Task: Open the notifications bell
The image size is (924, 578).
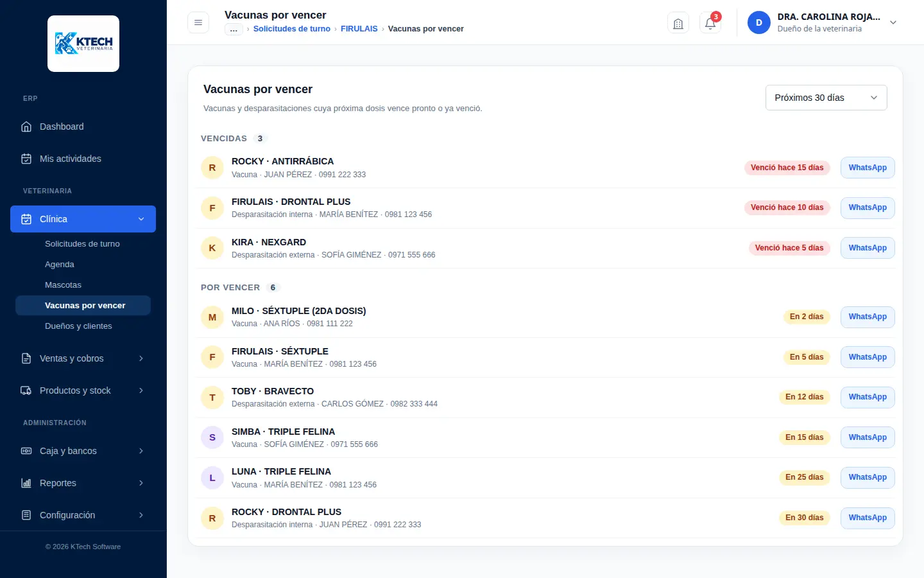Action: point(710,23)
